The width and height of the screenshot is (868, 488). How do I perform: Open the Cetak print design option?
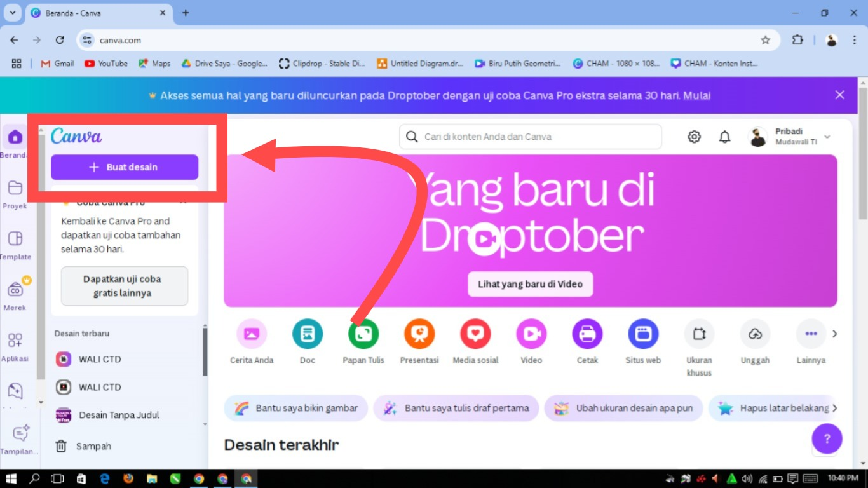click(x=587, y=342)
